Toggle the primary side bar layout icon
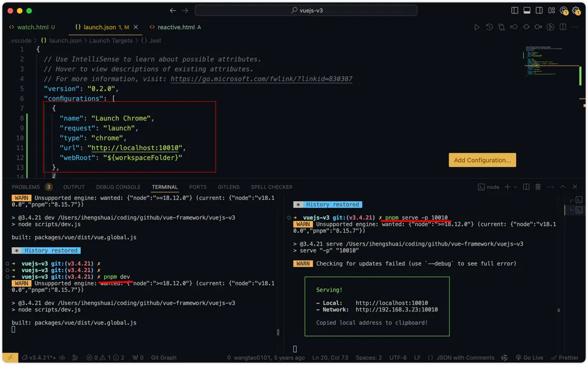 [x=515, y=11]
